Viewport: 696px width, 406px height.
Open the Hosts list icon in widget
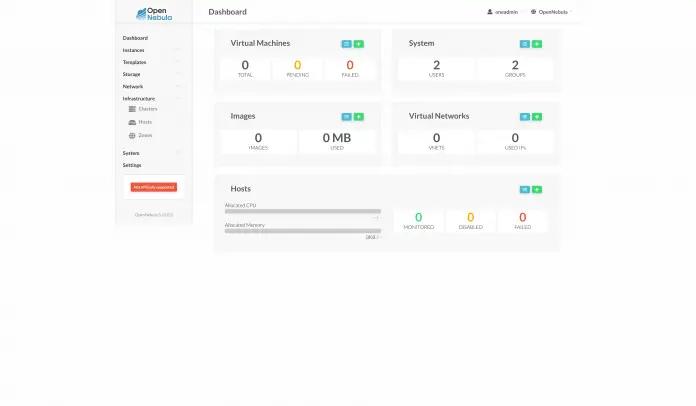[x=524, y=189]
